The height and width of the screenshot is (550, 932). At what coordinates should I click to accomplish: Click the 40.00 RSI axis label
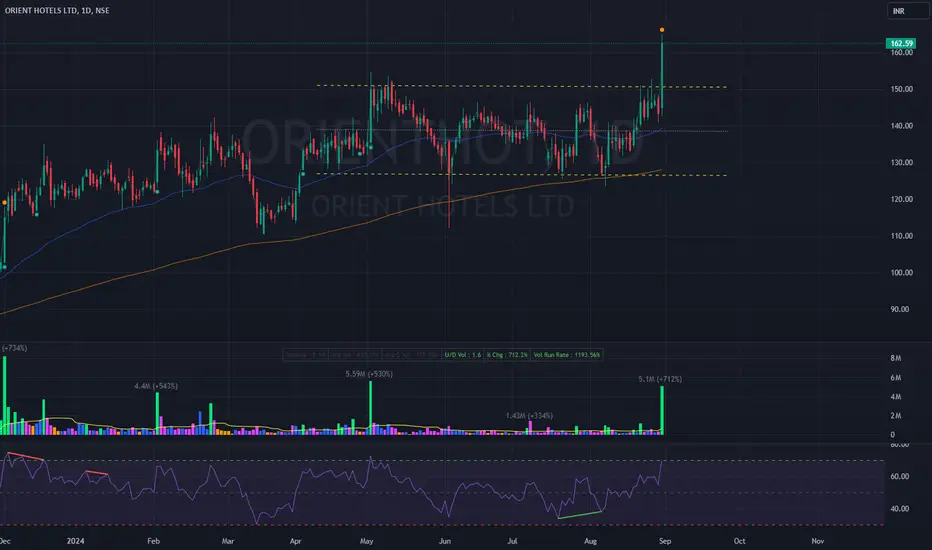pos(899,508)
